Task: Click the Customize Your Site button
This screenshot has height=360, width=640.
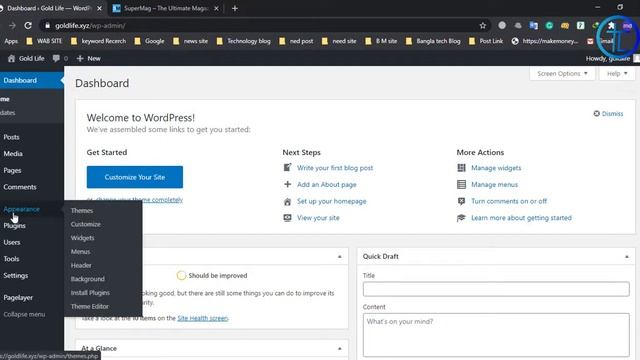Action: coord(135,177)
